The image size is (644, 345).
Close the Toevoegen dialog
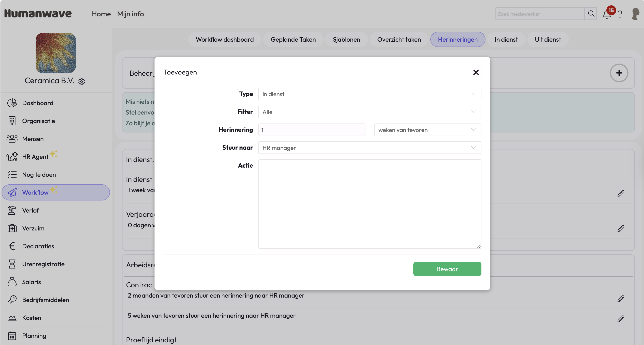476,72
